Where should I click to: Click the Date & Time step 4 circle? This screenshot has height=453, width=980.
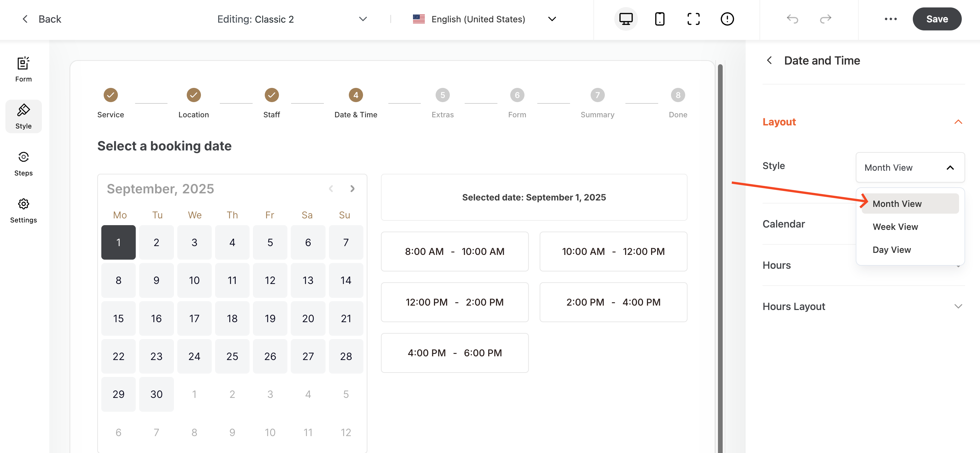tap(356, 95)
